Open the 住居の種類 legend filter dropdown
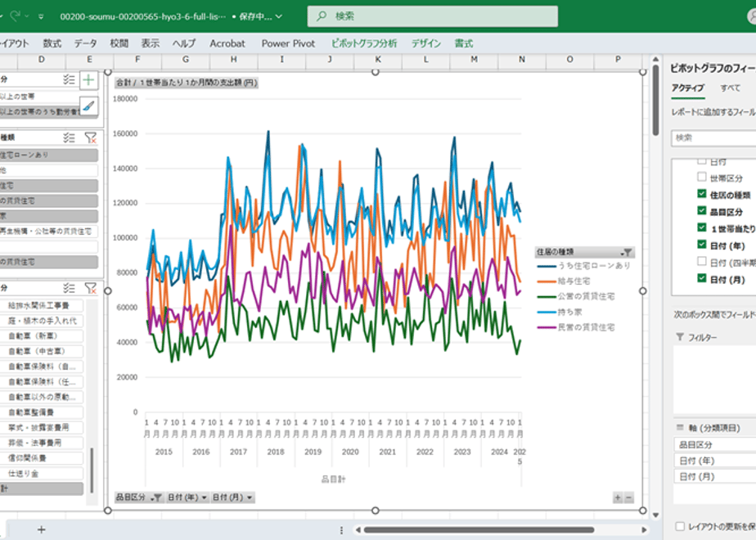Viewport: 756px width, 540px height. pos(626,252)
